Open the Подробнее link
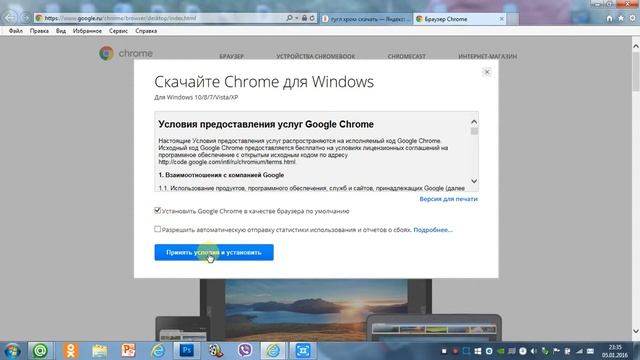 point(433,230)
